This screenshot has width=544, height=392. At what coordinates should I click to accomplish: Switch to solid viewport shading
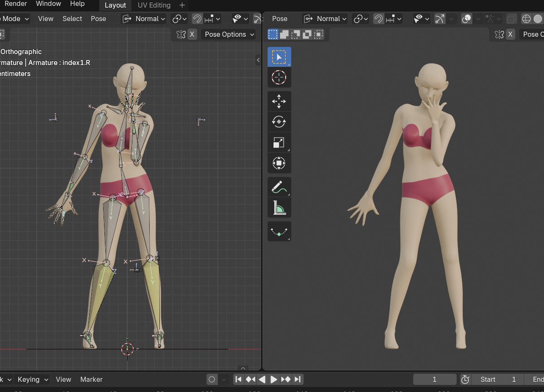point(538,19)
